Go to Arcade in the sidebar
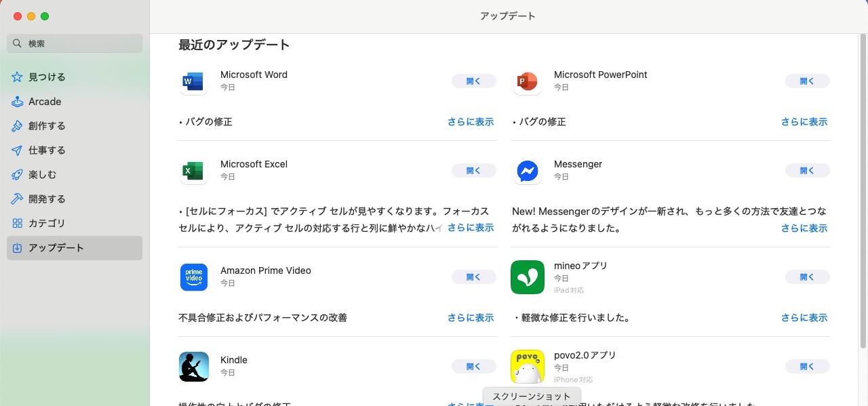This screenshot has height=406, width=868. tap(45, 102)
